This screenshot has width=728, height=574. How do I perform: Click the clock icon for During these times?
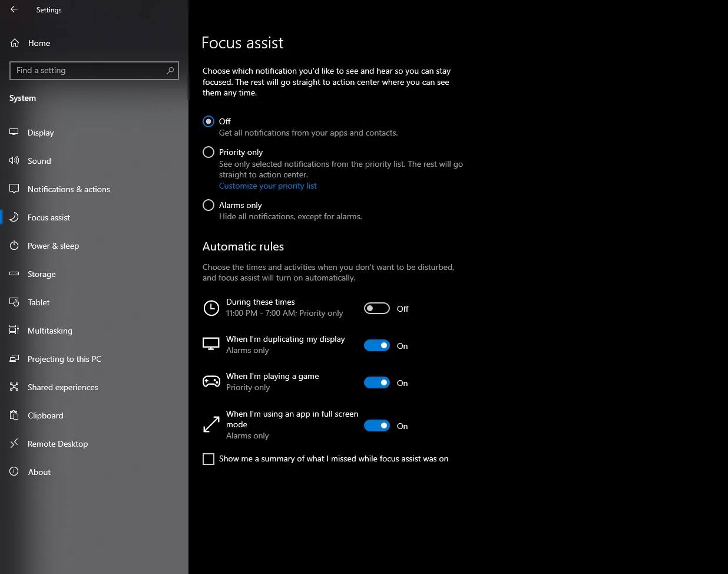[211, 308]
